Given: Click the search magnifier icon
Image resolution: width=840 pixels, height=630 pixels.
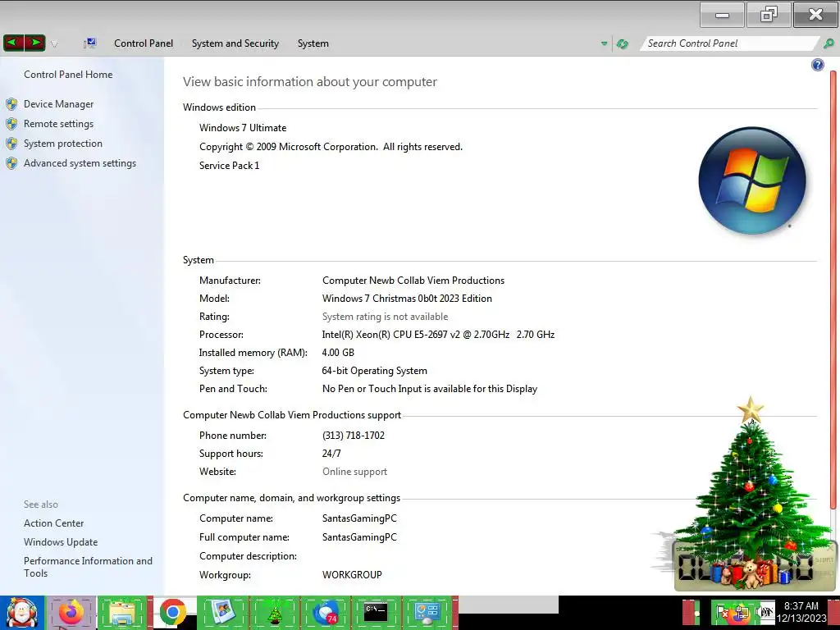Looking at the screenshot, I should [829, 43].
